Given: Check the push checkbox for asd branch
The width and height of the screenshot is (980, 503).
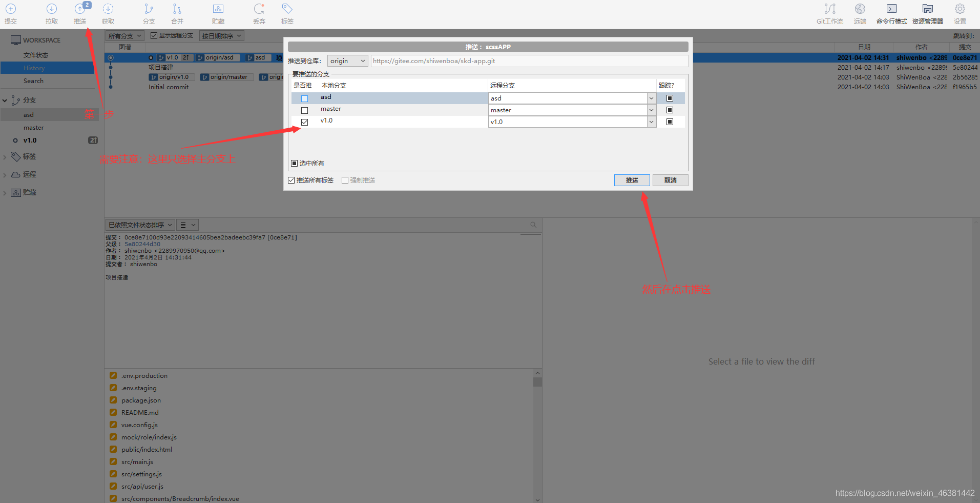Looking at the screenshot, I should pyautogui.click(x=305, y=98).
